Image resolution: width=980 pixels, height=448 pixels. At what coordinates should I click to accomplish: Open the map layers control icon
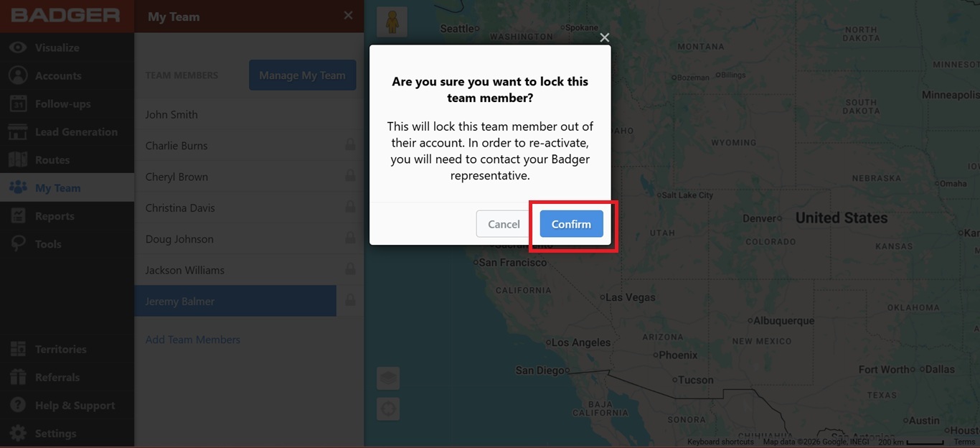[388, 378]
